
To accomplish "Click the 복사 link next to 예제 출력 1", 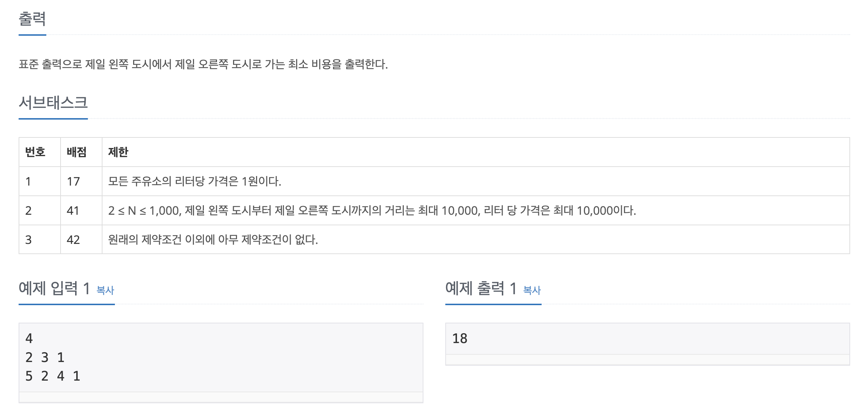I will 532,290.
